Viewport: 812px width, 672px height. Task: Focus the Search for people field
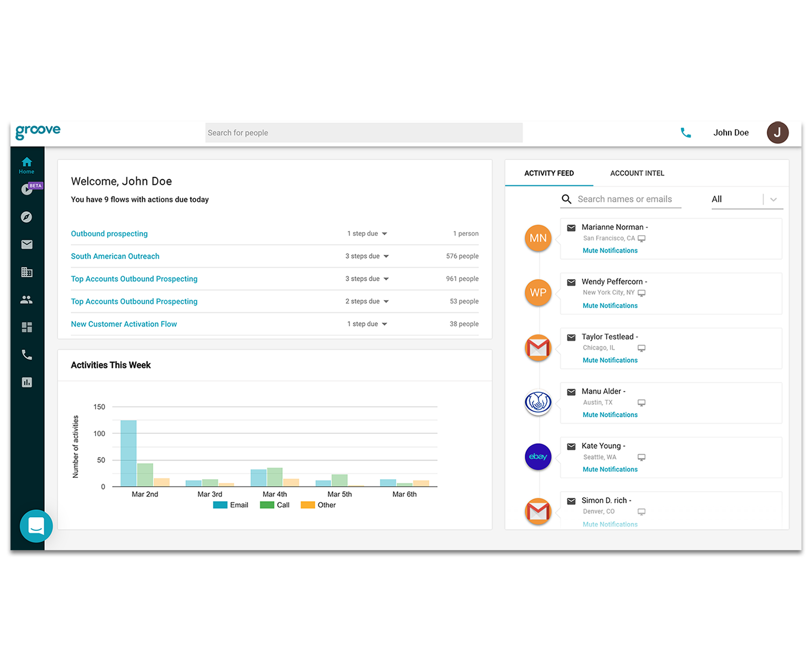tap(363, 133)
